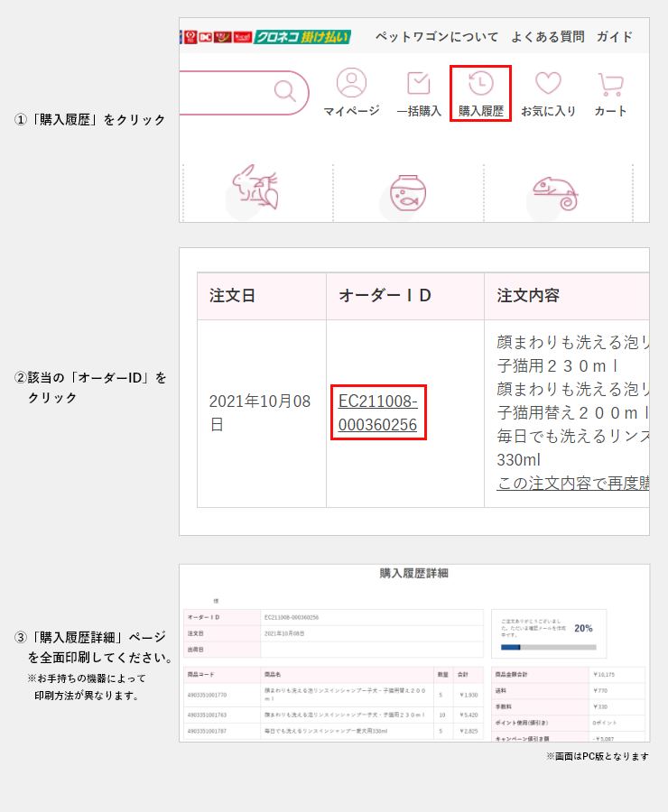The width and height of the screenshot is (668, 812).
Task: Go to よくある質問 in the top menu
Action: (547, 37)
